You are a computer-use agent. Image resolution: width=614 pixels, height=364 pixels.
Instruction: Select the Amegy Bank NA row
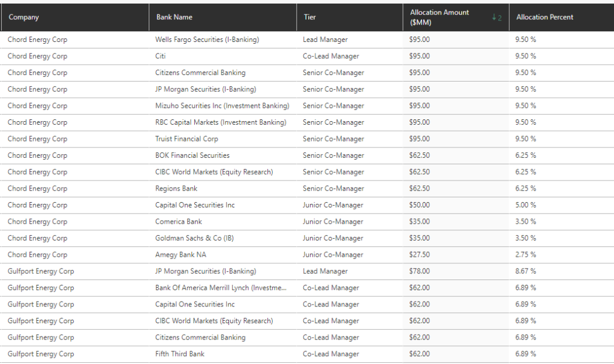(180, 255)
